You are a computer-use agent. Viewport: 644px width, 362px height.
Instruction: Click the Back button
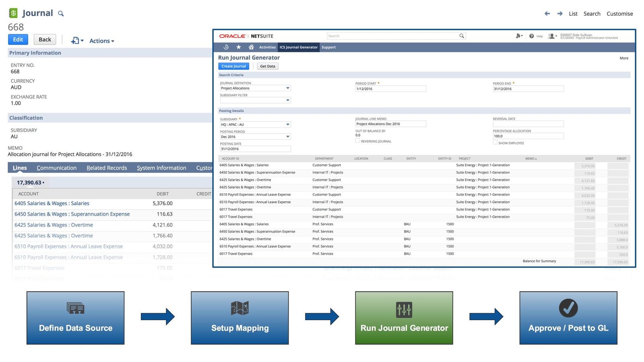coord(45,39)
